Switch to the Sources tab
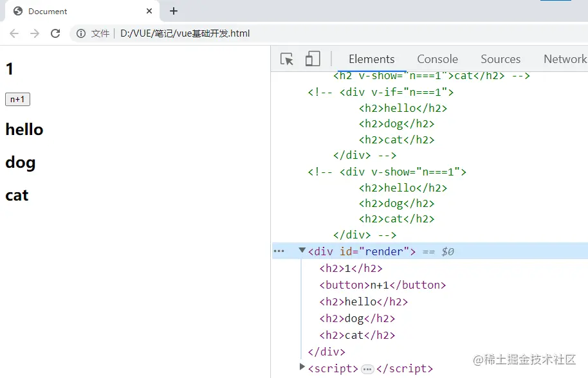Screen dimensions: 588x378 coord(501,59)
